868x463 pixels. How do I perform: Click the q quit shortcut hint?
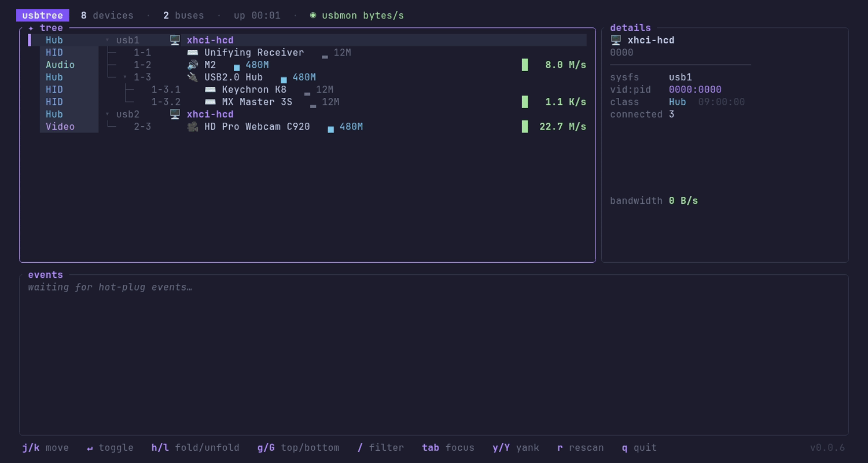(x=639, y=447)
